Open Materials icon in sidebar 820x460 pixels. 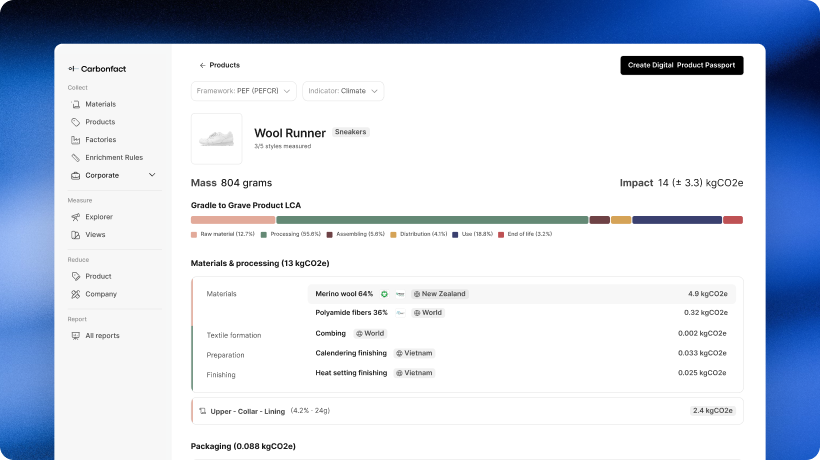[76, 104]
